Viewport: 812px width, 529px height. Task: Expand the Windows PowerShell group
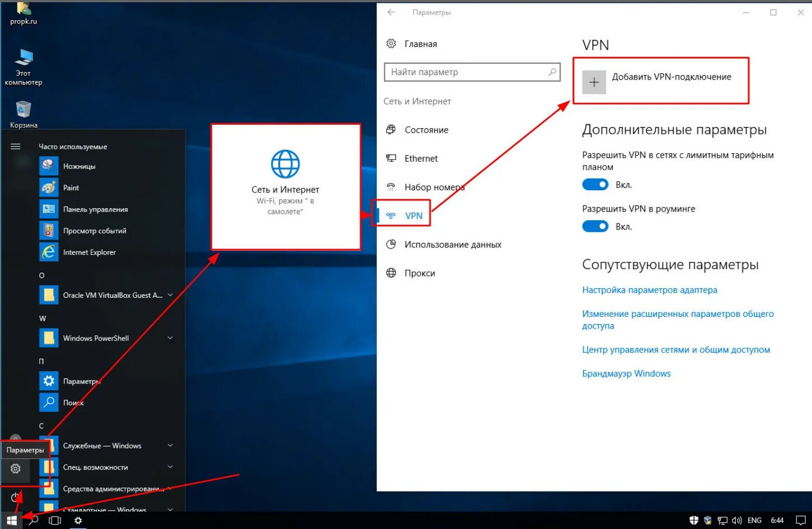[x=170, y=338]
